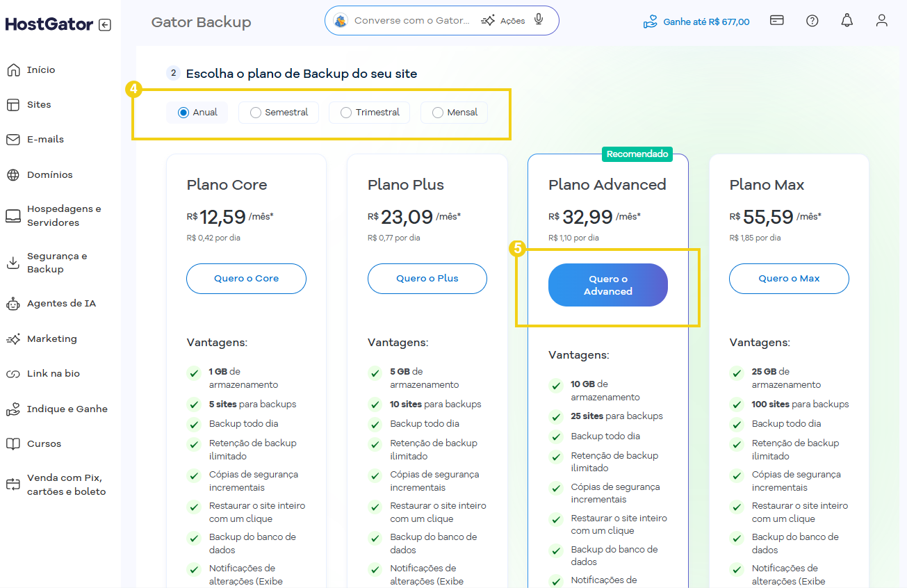Click the R$ 23,09 price
Screen dimensions: 907x588
414,218
